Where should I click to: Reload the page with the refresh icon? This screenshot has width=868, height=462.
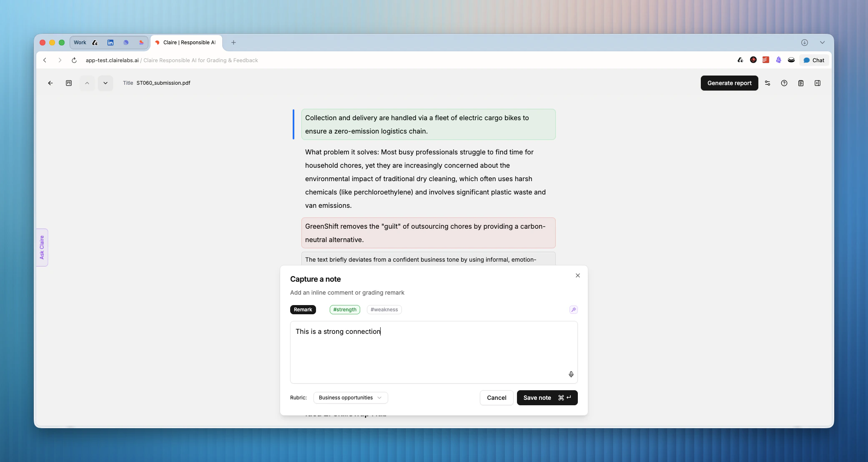[74, 60]
